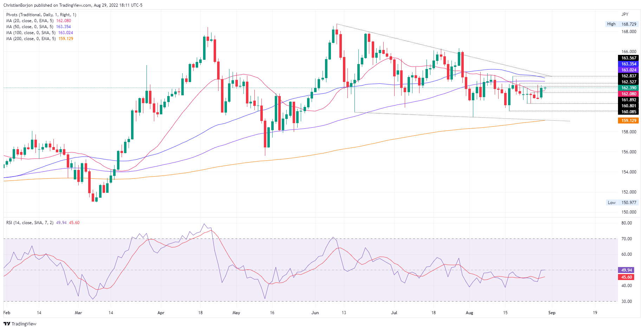The height and width of the screenshot is (330, 644).
Task: Click the Apr label on time axis
Action: click(161, 313)
